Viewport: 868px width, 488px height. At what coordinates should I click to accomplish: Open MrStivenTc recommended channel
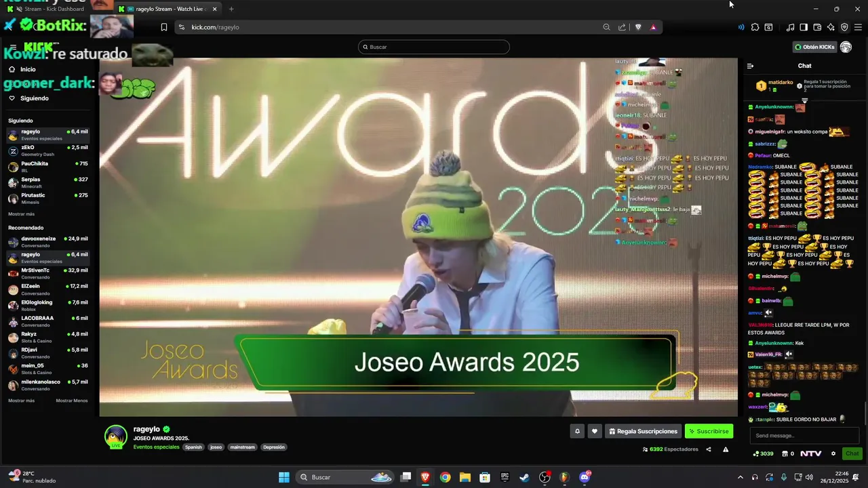48,273
